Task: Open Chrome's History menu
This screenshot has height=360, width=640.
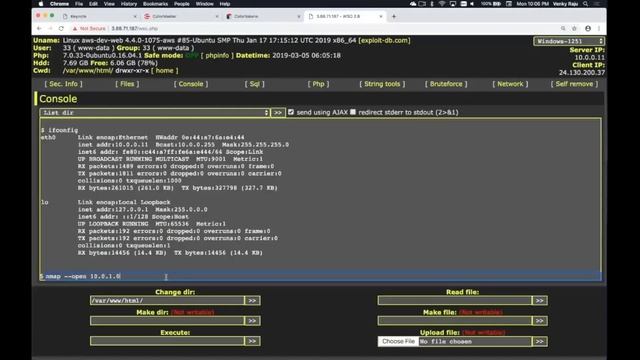Action: pos(129,4)
